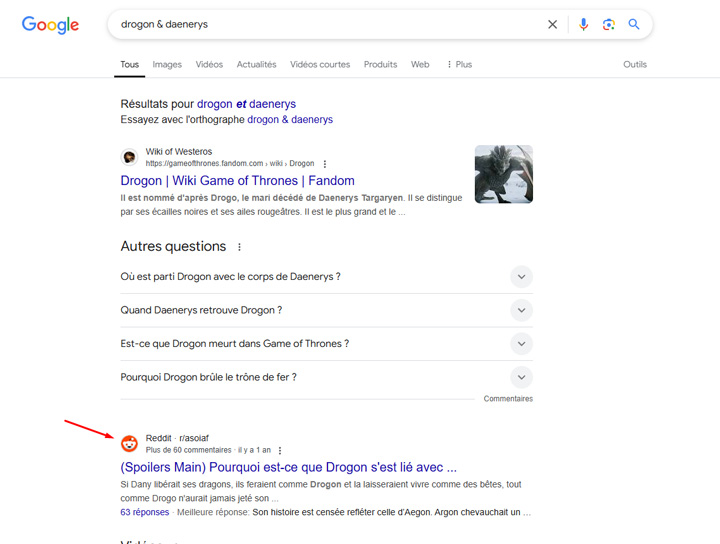Open the Actualités tab
This screenshot has width=720, height=544.
(x=256, y=64)
